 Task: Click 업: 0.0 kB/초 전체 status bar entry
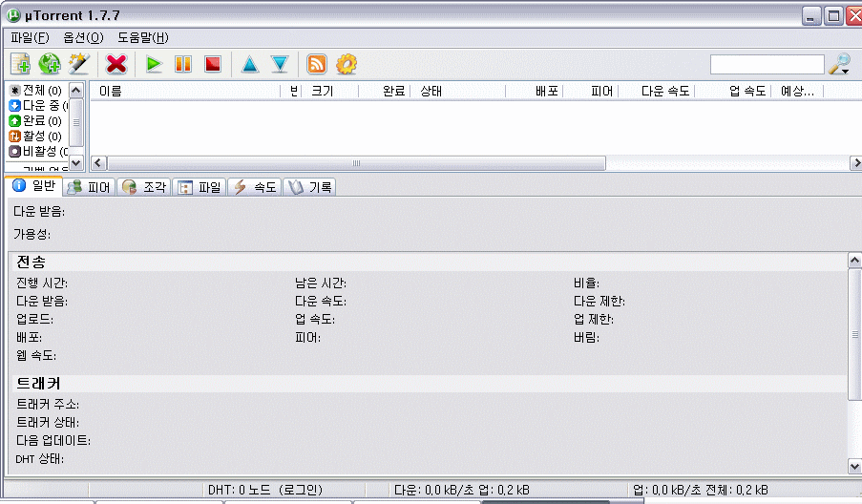[701, 490]
